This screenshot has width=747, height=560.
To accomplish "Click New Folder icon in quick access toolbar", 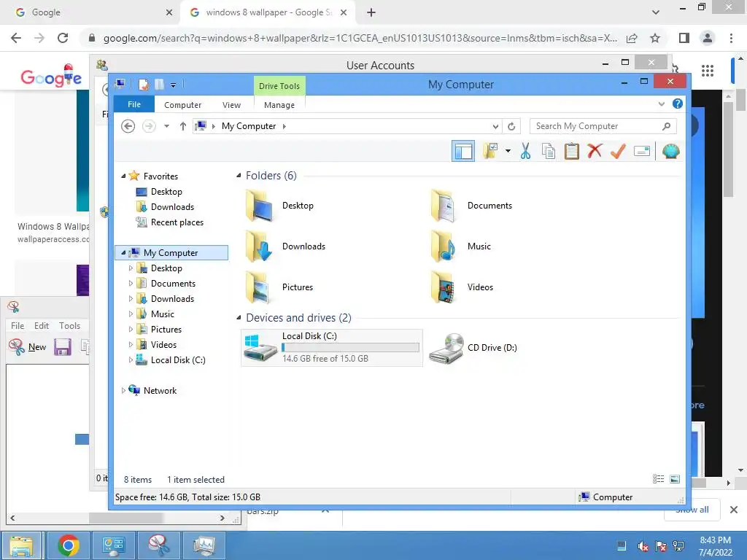I will coord(159,85).
